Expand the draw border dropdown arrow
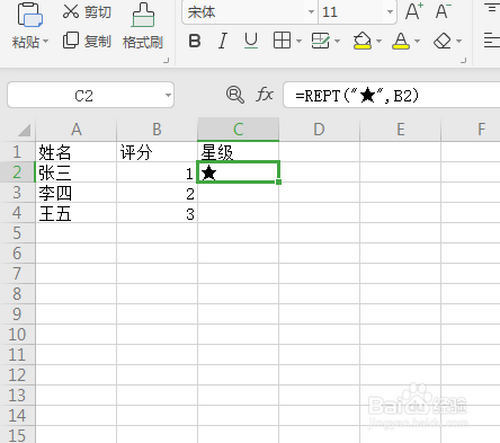500x443 pixels. point(337,41)
